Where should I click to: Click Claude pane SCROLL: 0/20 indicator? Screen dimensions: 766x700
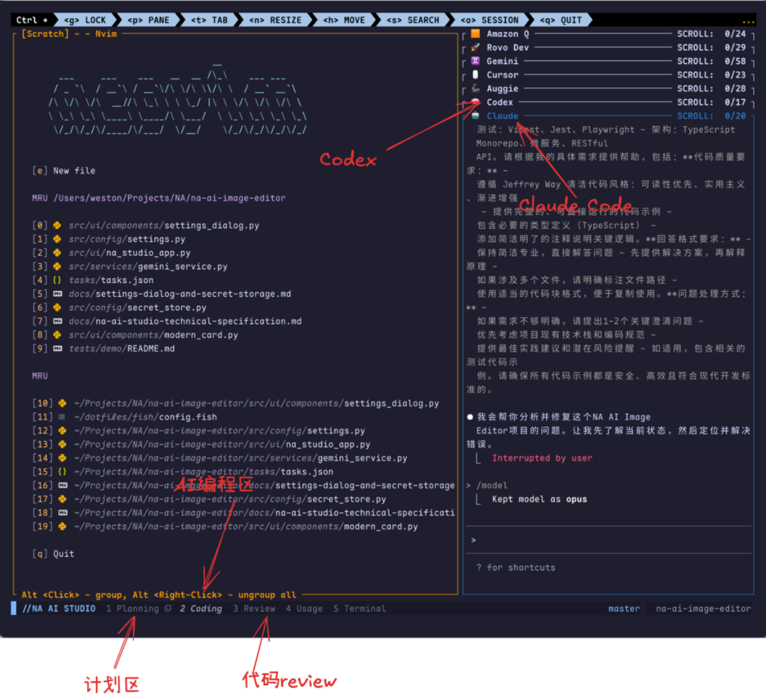(711, 116)
